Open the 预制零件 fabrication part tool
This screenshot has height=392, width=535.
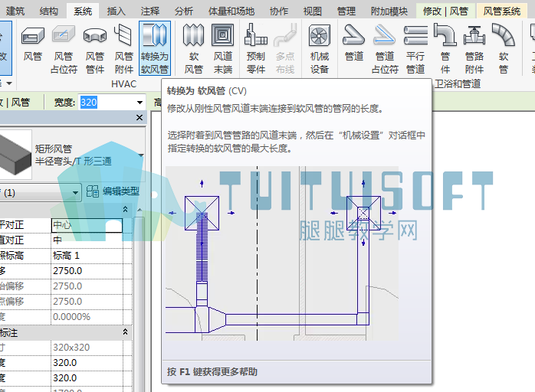pos(255,47)
